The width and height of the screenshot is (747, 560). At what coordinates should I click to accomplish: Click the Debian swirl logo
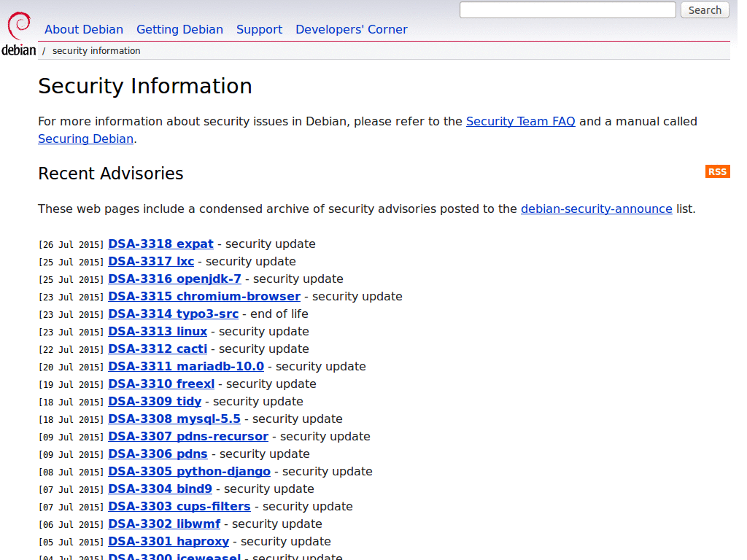(18, 34)
